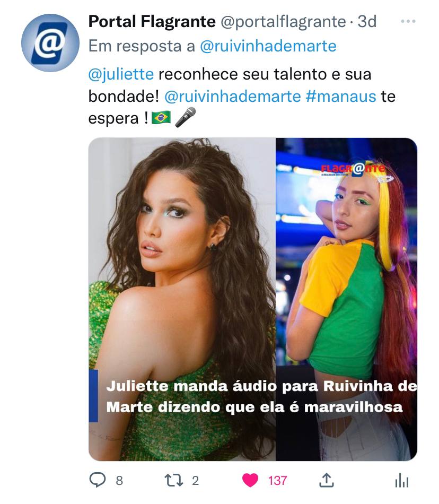Open the @juliette mention in tweet
439x504 pixels.
click(121, 74)
